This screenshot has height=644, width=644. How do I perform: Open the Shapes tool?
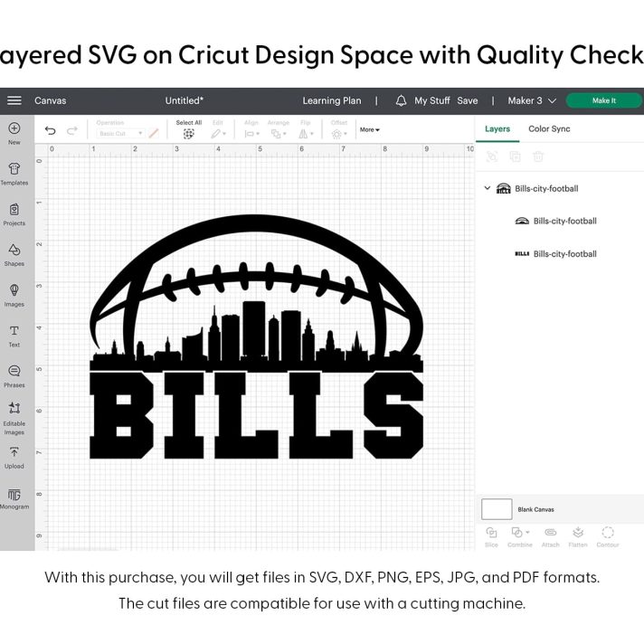tap(14, 255)
